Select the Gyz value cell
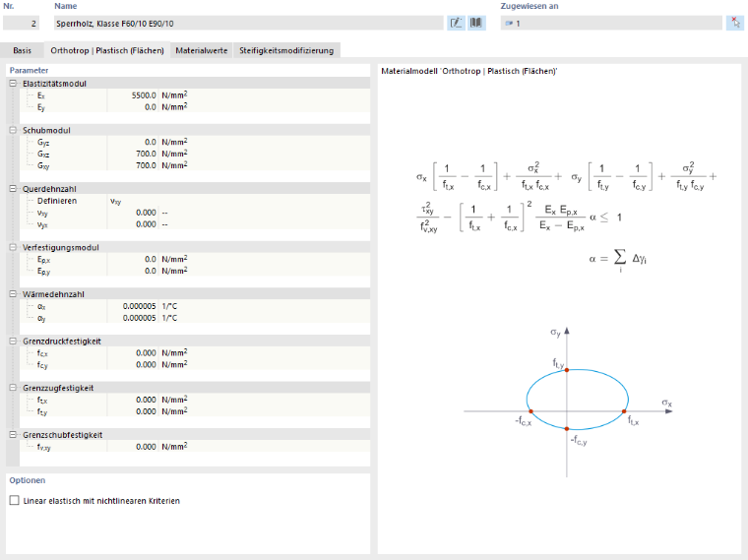This screenshot has width=748, height=560. click(x=133, y=142)
